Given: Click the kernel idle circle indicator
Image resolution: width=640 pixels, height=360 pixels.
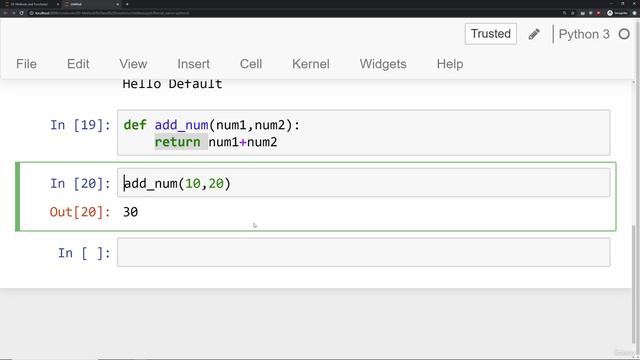Looking at the screenshot, I should [624, 34].
